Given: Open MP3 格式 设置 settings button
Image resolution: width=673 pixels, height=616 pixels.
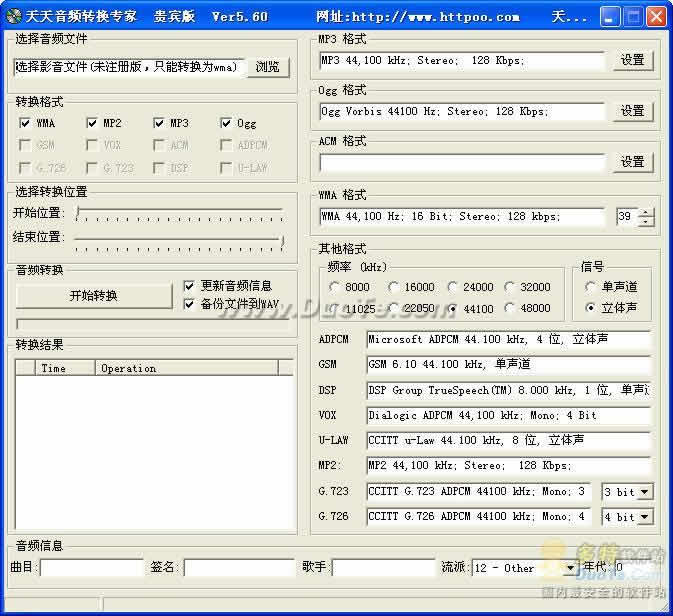Looking at the screenshot, I should point(633,60).
